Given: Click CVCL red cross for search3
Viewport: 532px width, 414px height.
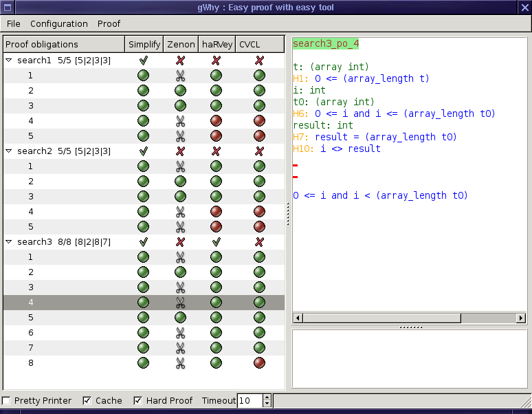Looking at the screenshot, I should point(260,242).
